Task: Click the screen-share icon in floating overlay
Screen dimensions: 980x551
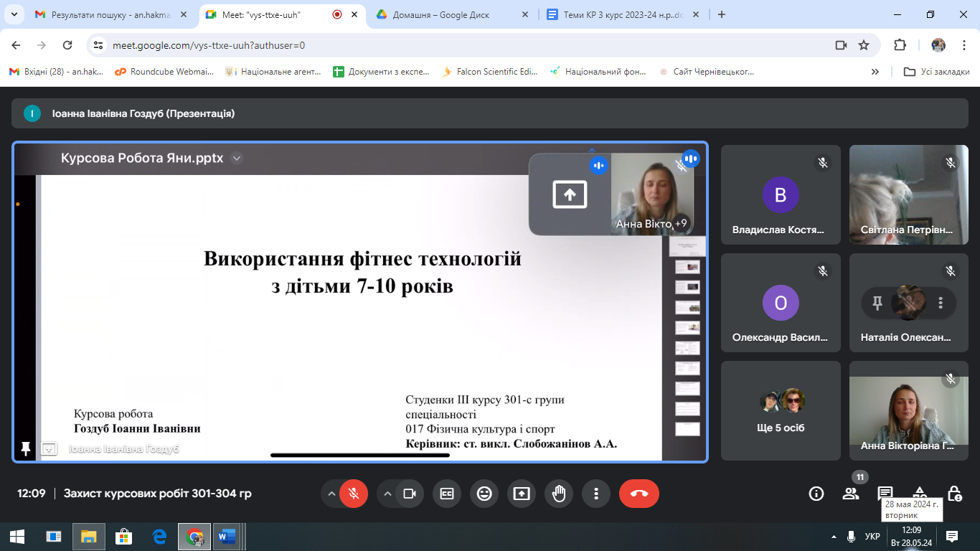Action: point(570,194)
